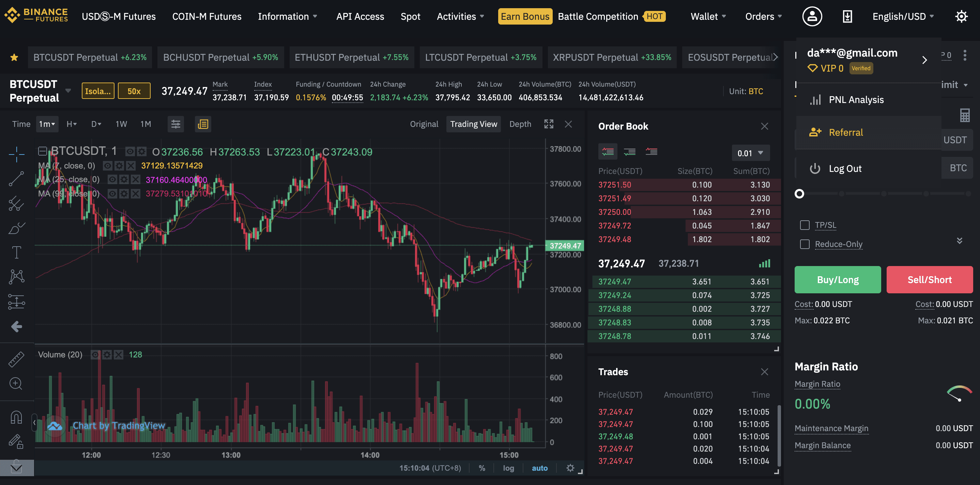Open chart indicators settings icon
This screenshot has height=485, width=980.
[175, 124]
